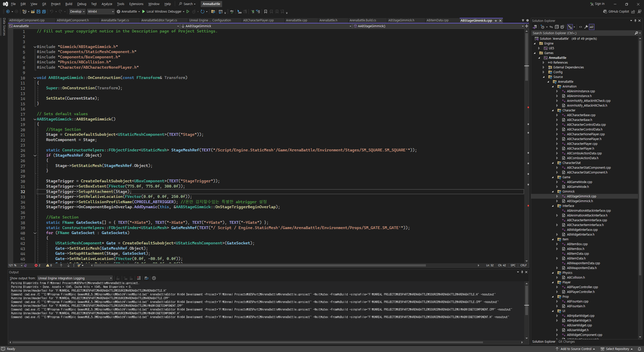Click Select Repository in status bar

pyautogui.click(x=617, y=349)
